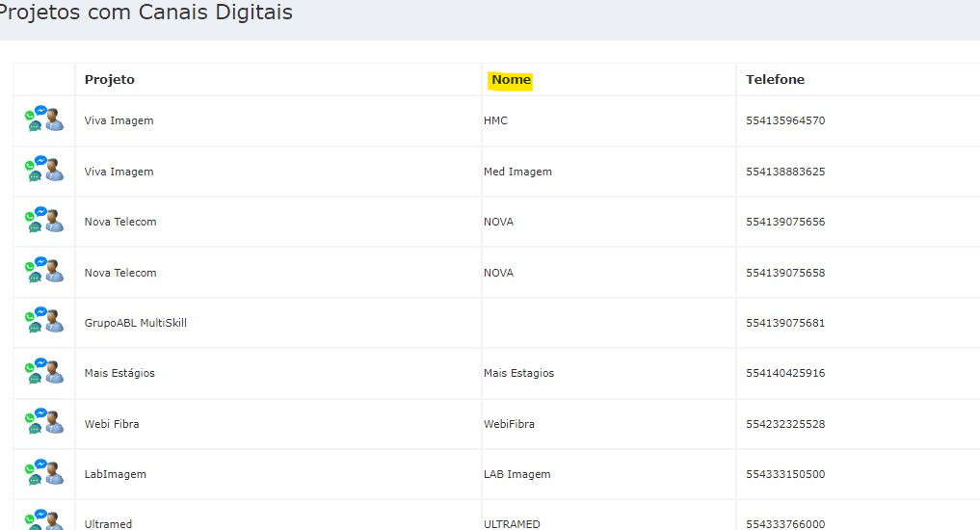Select Webi Fibra project cell
The height and width of the screenshot is (530, 980).
[112, 424]
